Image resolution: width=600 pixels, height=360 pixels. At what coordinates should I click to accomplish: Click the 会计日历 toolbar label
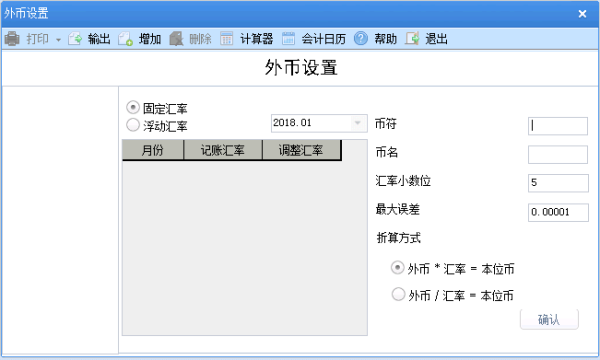[x=324, y=39]
